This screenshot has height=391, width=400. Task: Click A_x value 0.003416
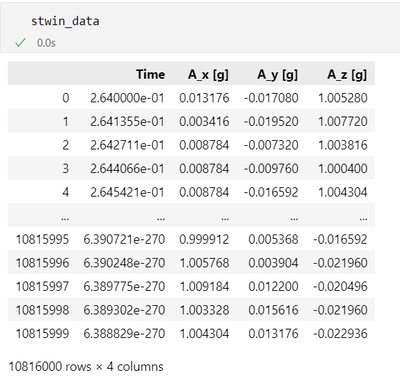pyautogui.click(x=204, y=122)
